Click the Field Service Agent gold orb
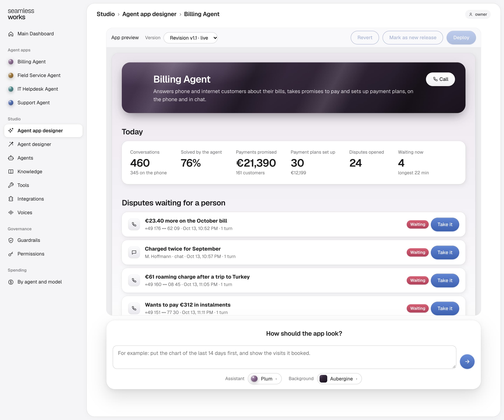The height and width of the screenshot is (420, 504). click(11, 75)
